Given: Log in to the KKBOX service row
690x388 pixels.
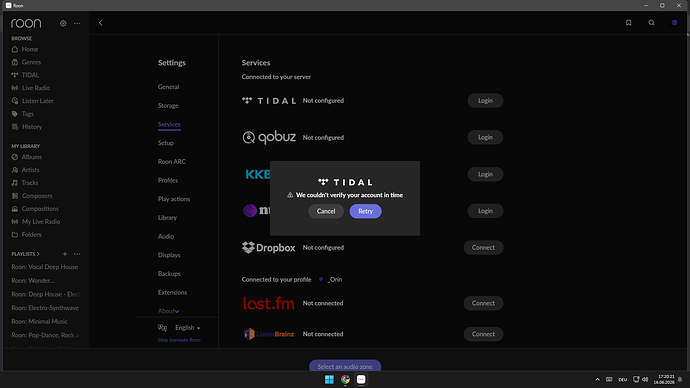Looking at the screenshot, I should pyautogui.click(x=485, y=174).
